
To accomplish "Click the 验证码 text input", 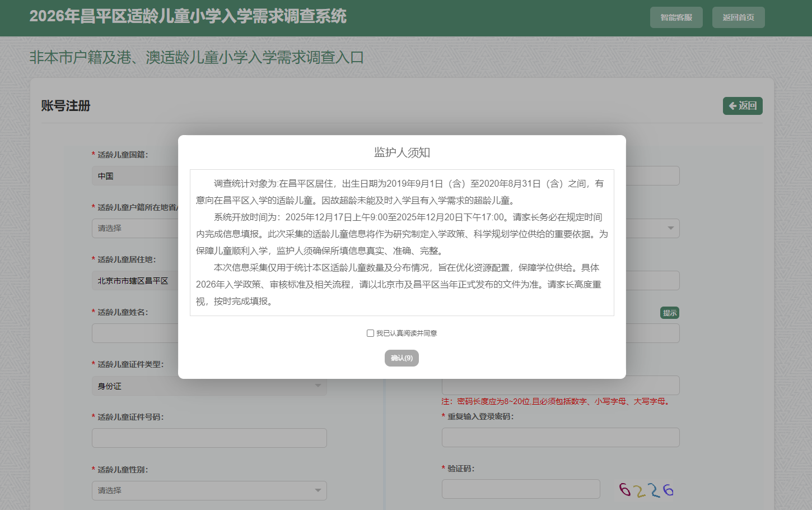I will (520, 489).
